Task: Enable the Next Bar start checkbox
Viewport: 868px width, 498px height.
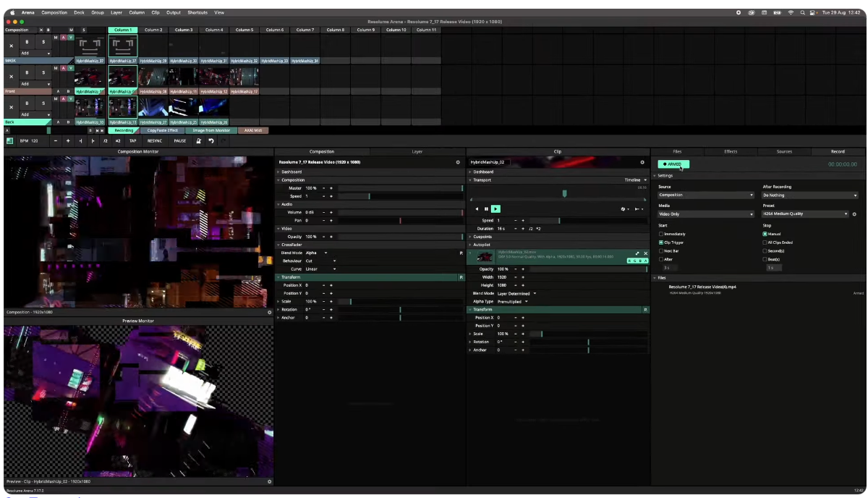Action: coord(661,250)
